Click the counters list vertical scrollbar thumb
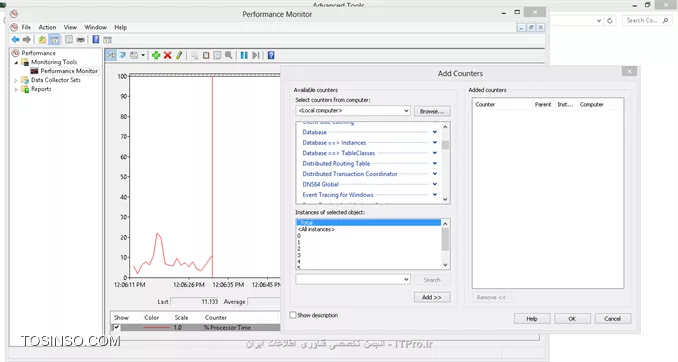This screenshot has width=678, height=362. click(x=445, y=145)
